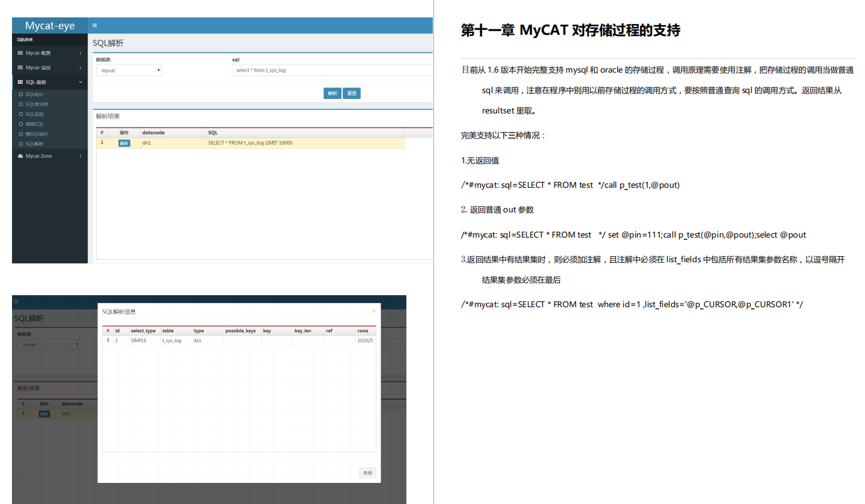865x504 pixels.
Task: Open the SQL解析 entry in the sidebar
Action: 34,144
